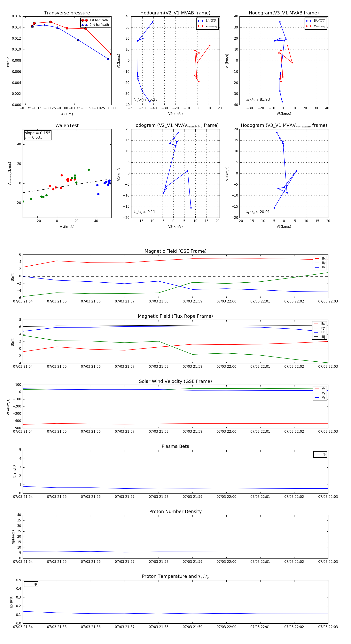Screen dimensions: 351x644
Task: Click the 'By' legend entry in GSE plot
Action: point(320,263)
